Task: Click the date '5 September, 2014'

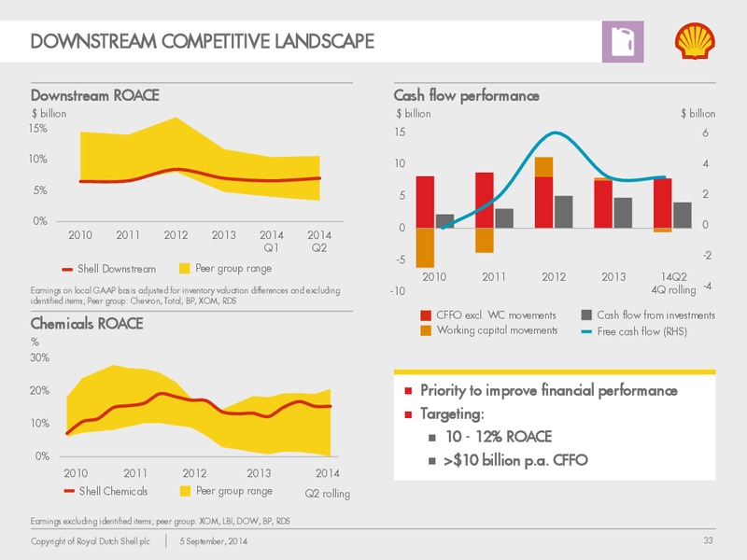Action: (x=214, y=541)
